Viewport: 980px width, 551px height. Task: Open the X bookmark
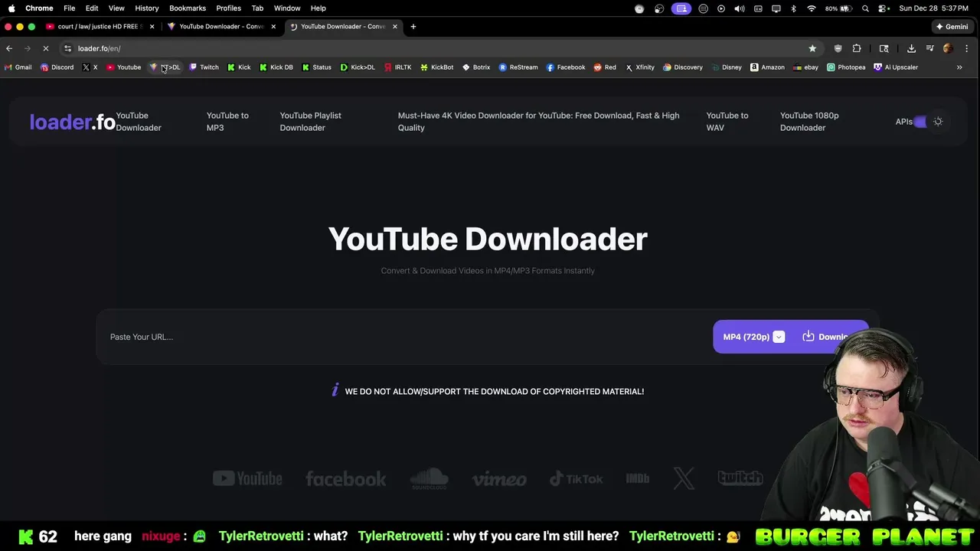(90, 67)
